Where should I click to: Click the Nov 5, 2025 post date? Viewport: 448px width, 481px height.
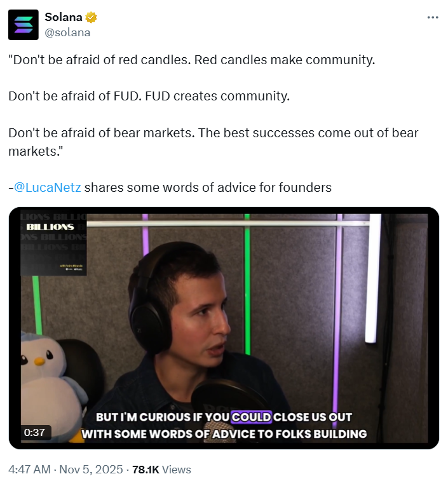[x=91, y=470]
